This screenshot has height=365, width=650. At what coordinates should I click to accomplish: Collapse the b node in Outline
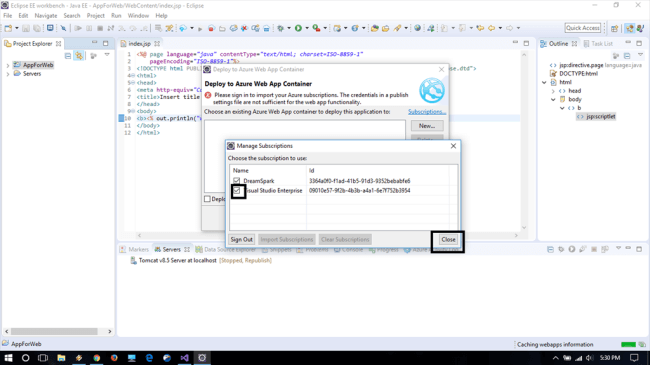562,108
